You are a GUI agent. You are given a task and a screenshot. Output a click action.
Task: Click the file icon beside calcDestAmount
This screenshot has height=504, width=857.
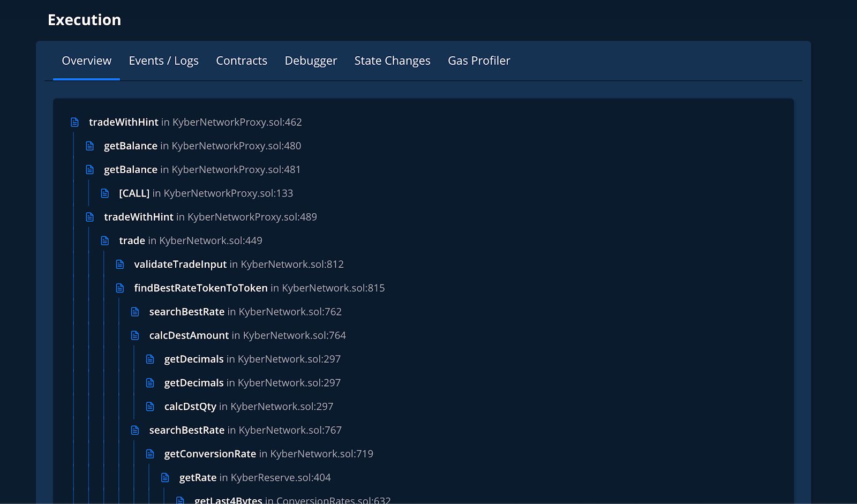tap(135, 335)
